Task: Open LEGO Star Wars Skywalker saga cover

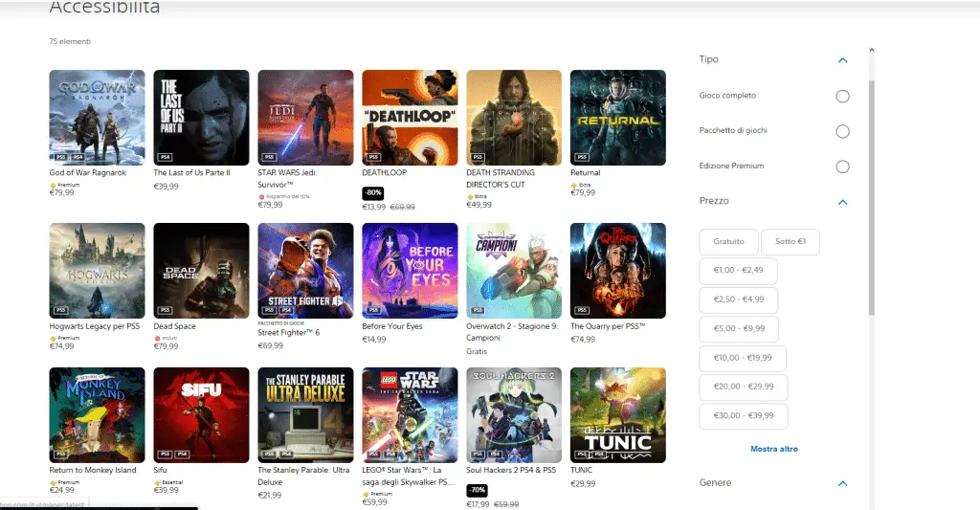Action: coord(410,415)
